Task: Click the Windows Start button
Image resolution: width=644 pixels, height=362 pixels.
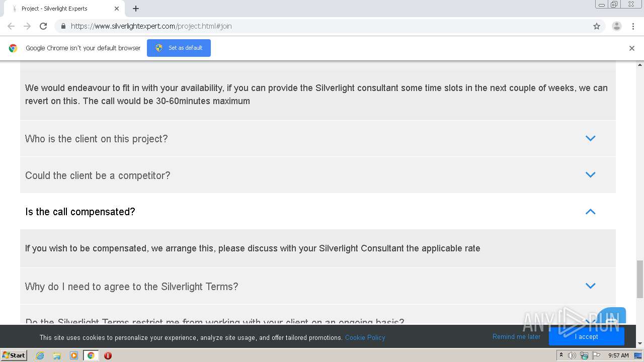Action: [x=14, y=355]
